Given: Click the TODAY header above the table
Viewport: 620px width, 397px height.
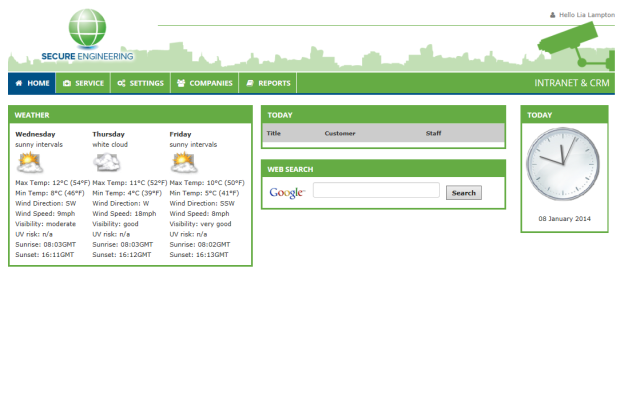Looking at the screenshot, I should pos(383,115).
